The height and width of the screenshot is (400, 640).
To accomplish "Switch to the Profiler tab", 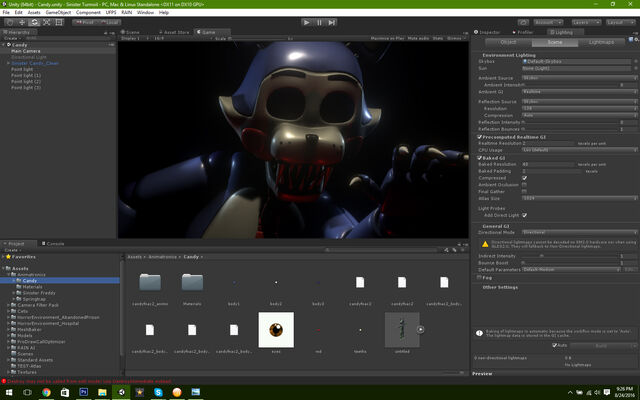I will click(x=523, y=32).
